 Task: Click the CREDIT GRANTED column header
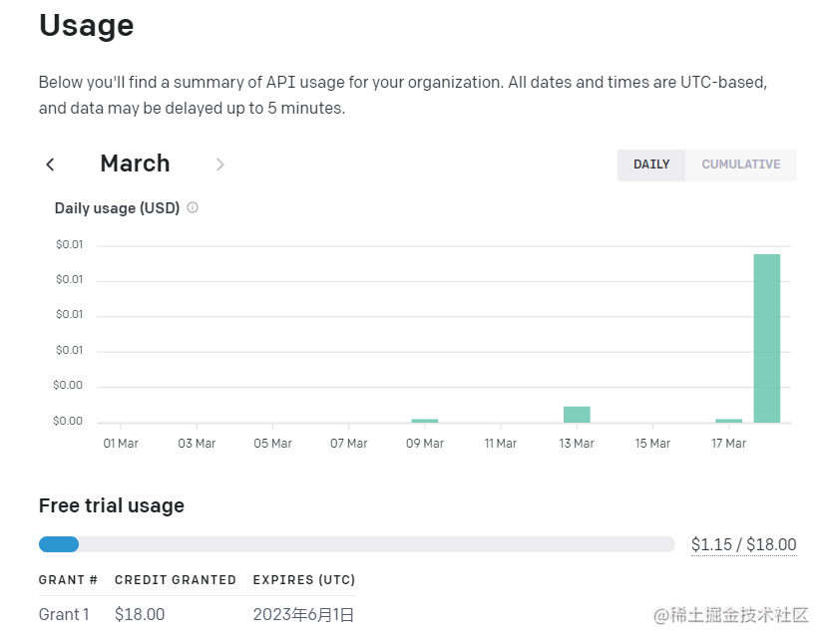(176, 579)
